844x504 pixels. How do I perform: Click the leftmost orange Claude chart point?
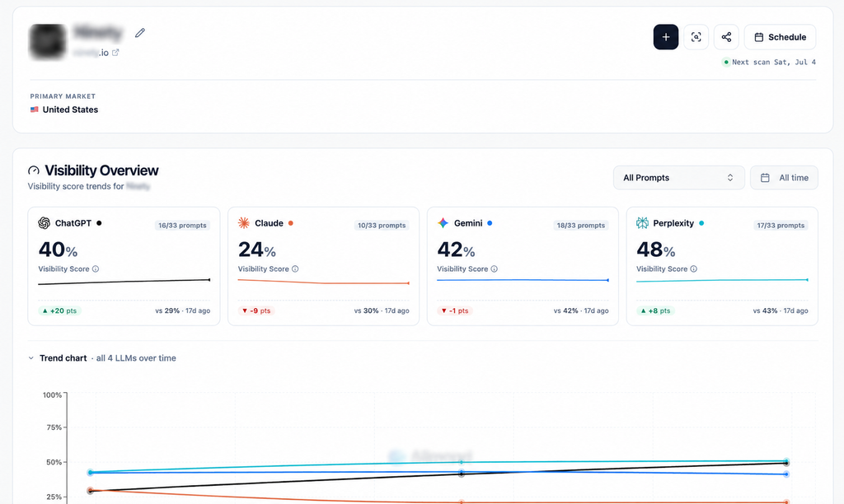(91, 490)
